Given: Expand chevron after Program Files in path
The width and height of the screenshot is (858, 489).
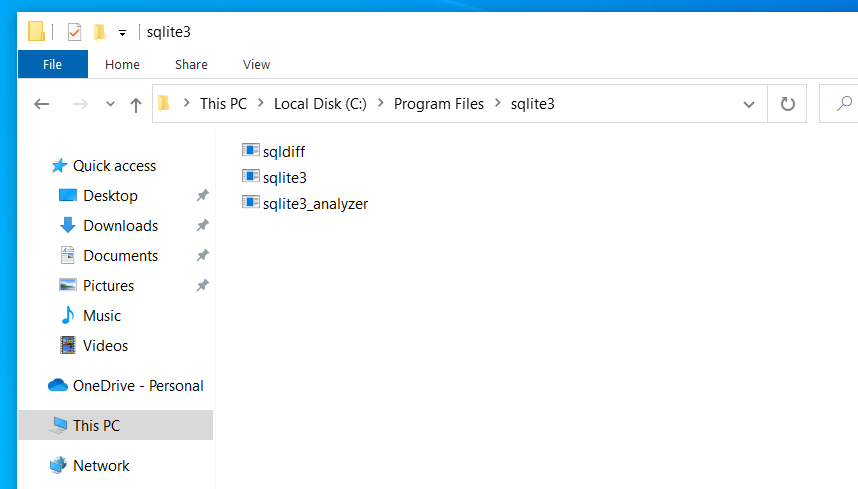Looking at the screenshot, I should 497,103.
